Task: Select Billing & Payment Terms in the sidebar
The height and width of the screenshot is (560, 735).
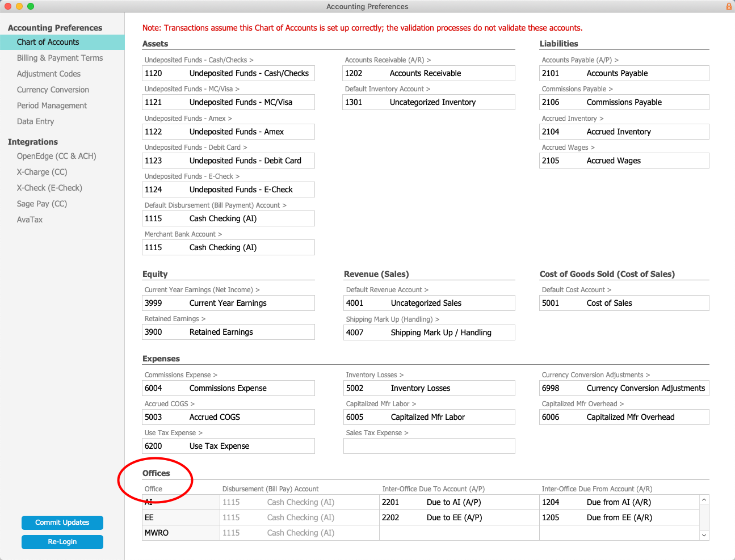Action: [60, 58]
